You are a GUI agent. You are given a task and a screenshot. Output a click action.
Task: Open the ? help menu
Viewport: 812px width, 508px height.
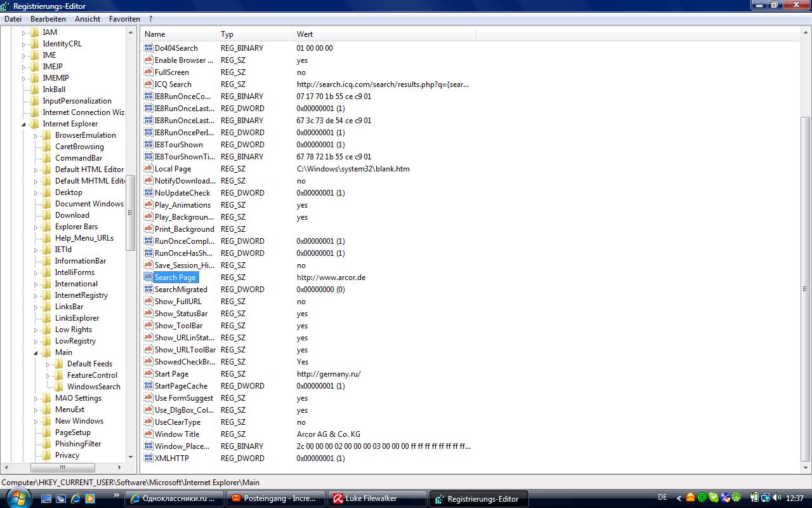[150, 19]
